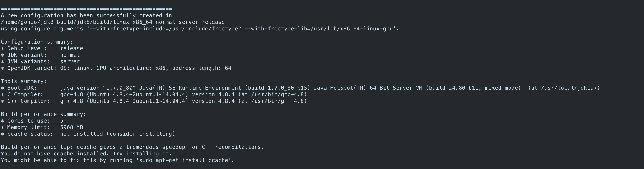Click the Memory limit value '5968 MB'
This screenshot has height=169, width=644.
(x=71, y=127)
